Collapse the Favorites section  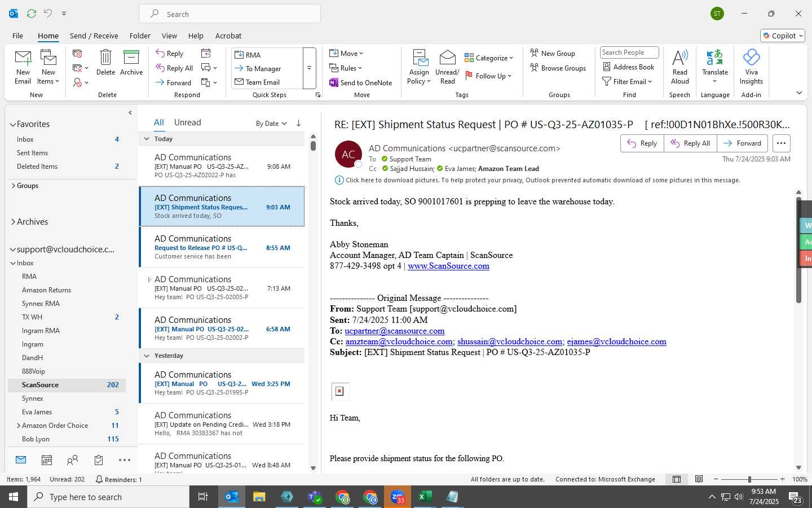(13, 124)
